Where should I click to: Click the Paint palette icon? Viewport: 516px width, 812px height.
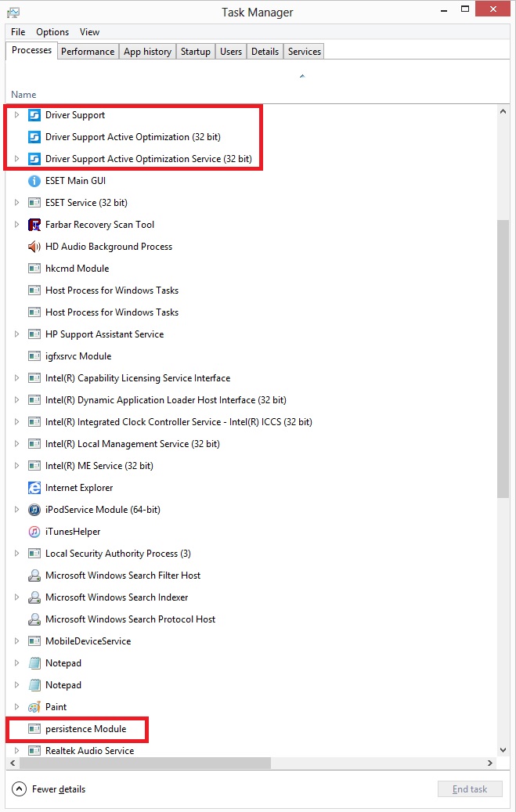(x=34, y=706)
